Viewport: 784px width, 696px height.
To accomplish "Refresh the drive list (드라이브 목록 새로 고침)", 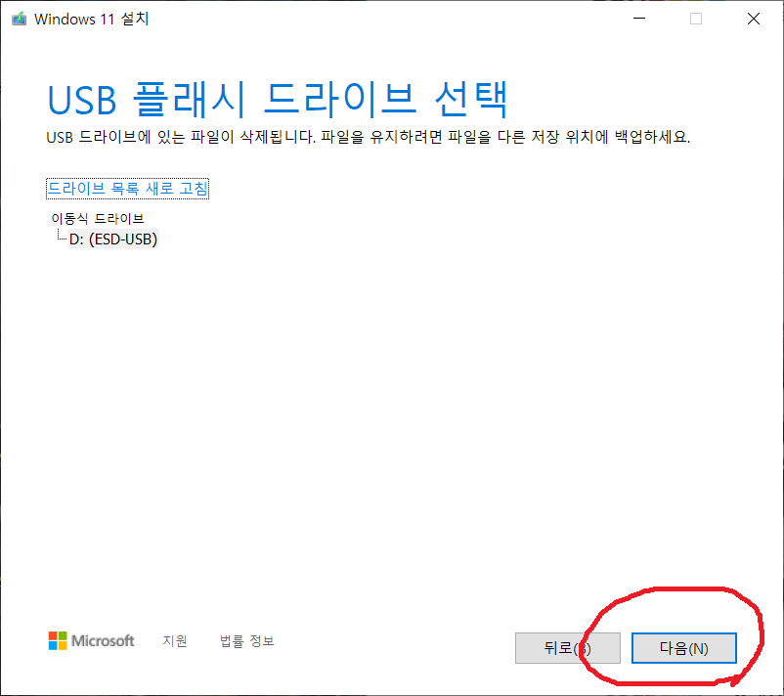I will (127, 189).
